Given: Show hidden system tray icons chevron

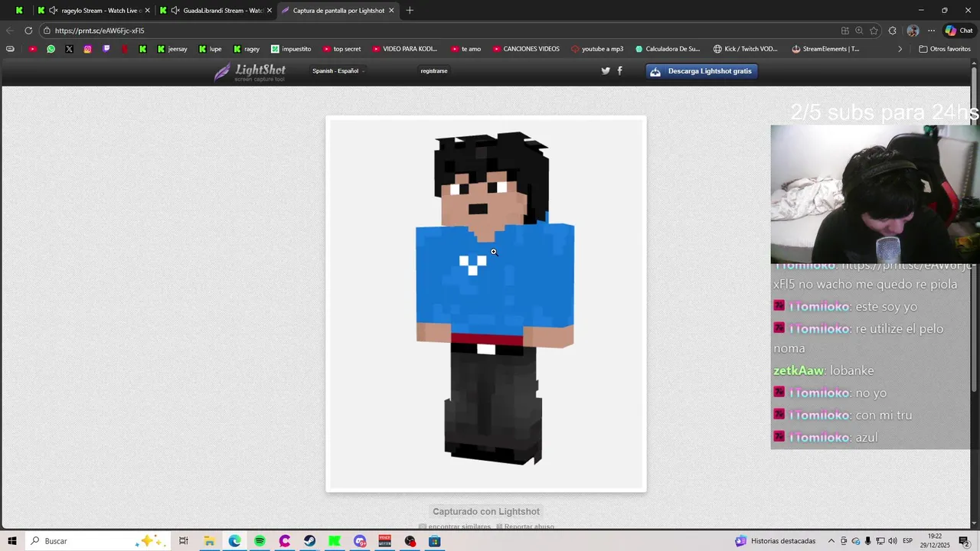Looking at the screenshot, I should click(x=831, y=541).
